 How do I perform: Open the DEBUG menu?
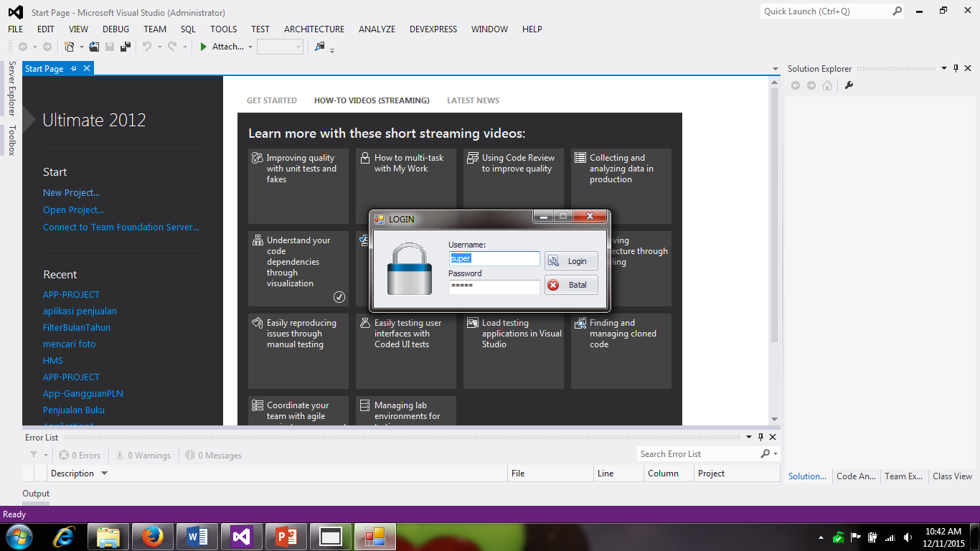pos(116,29)
